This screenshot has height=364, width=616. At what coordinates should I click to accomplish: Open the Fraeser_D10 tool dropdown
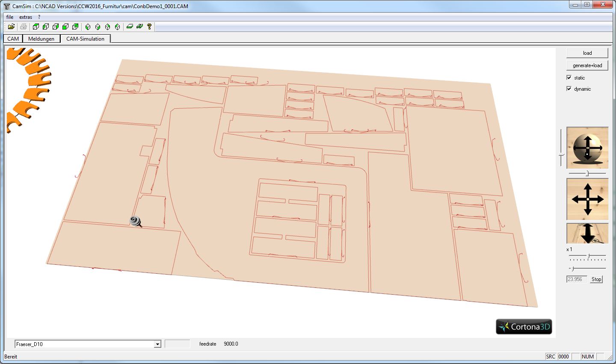(x=157, y=343)
